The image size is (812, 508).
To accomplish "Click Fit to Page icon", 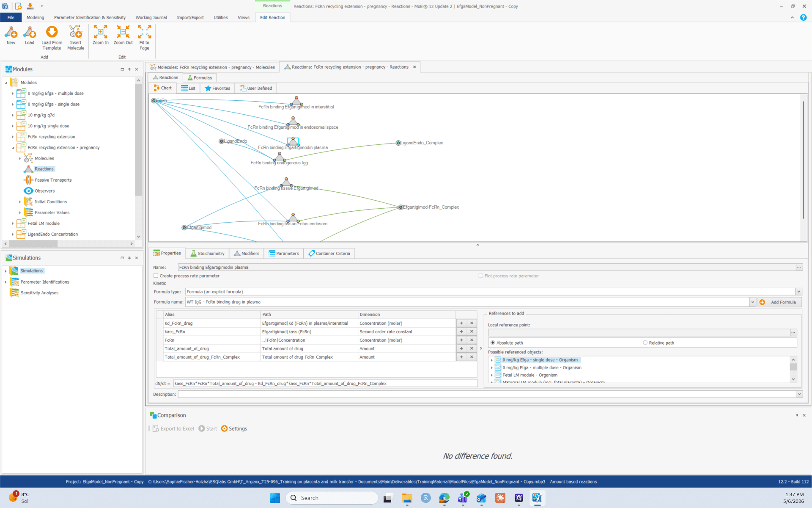I will pos(144,32).
